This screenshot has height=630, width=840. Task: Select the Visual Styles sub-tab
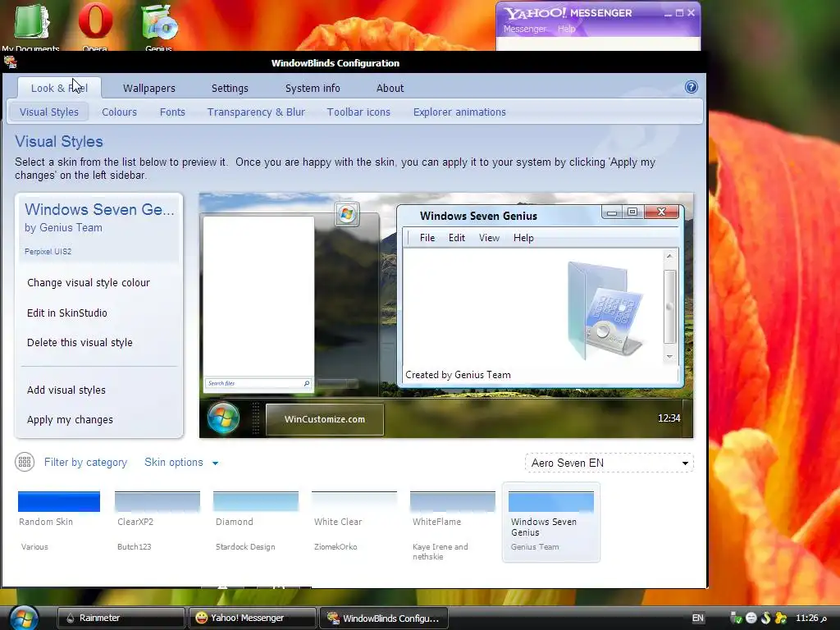(x=49, y=112)
